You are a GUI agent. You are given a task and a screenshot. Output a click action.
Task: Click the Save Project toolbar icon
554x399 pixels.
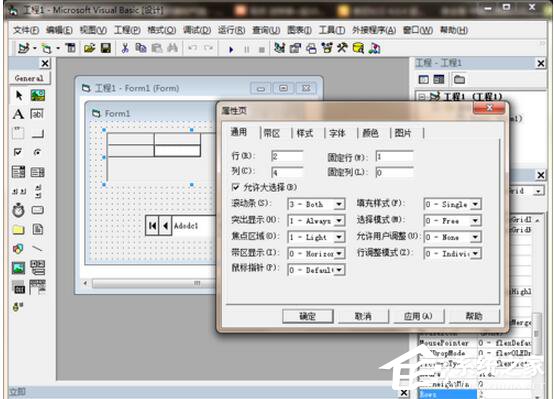click(106, 48)
